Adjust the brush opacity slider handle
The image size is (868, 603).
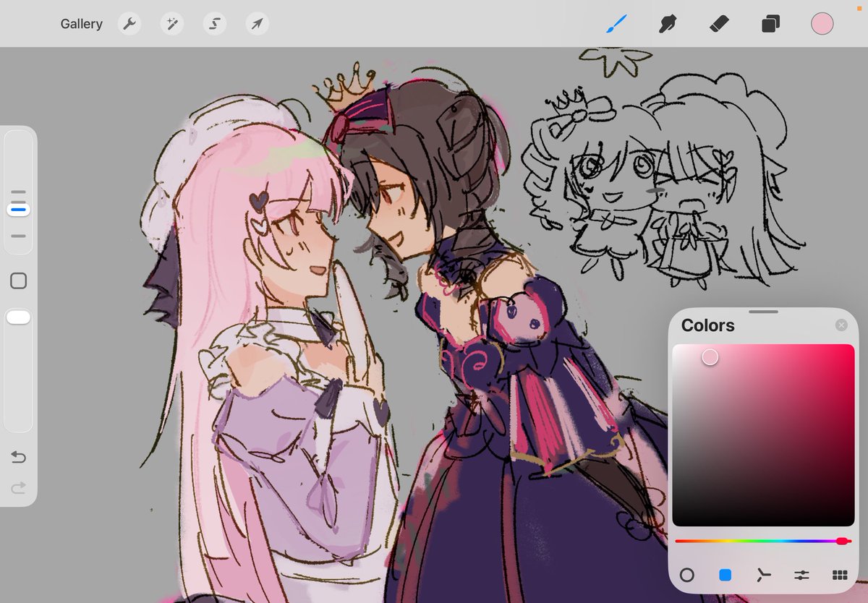[19, 317]
